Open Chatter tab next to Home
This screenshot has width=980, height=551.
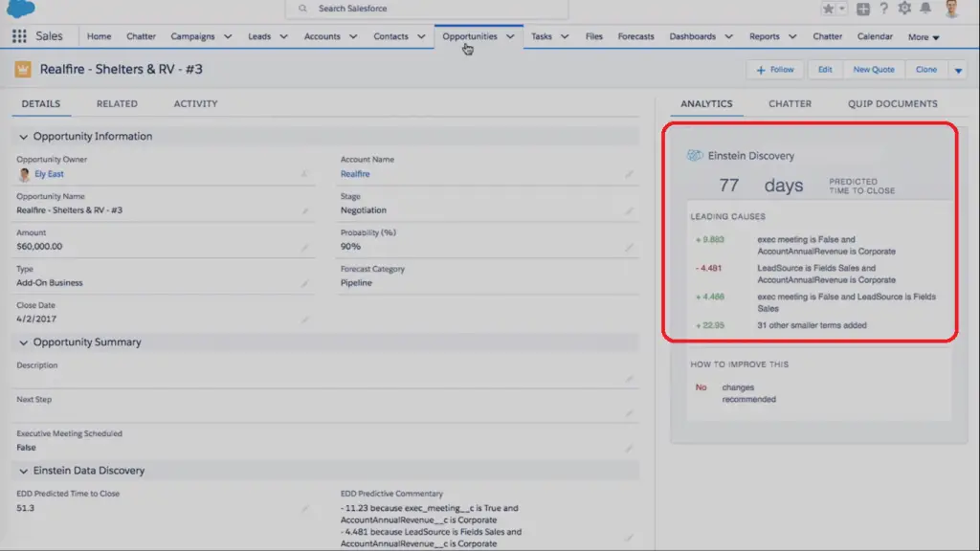tap(141, 36)
